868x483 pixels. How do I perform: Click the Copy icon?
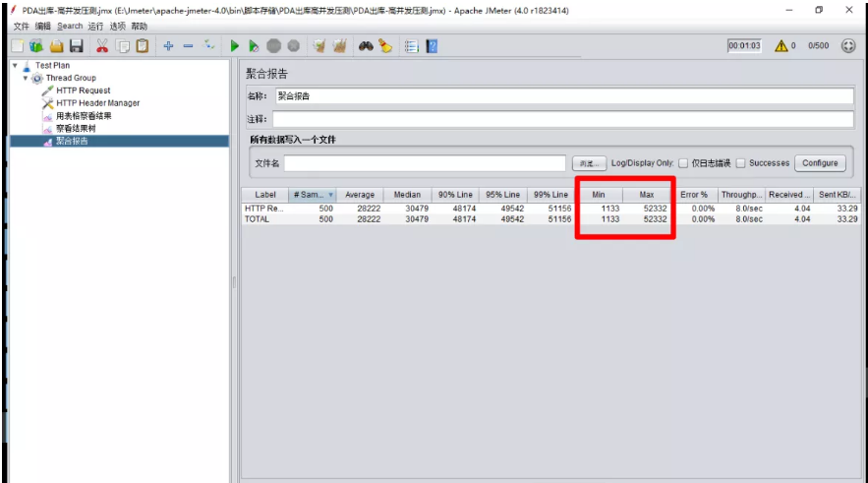[x=123, y=46]
